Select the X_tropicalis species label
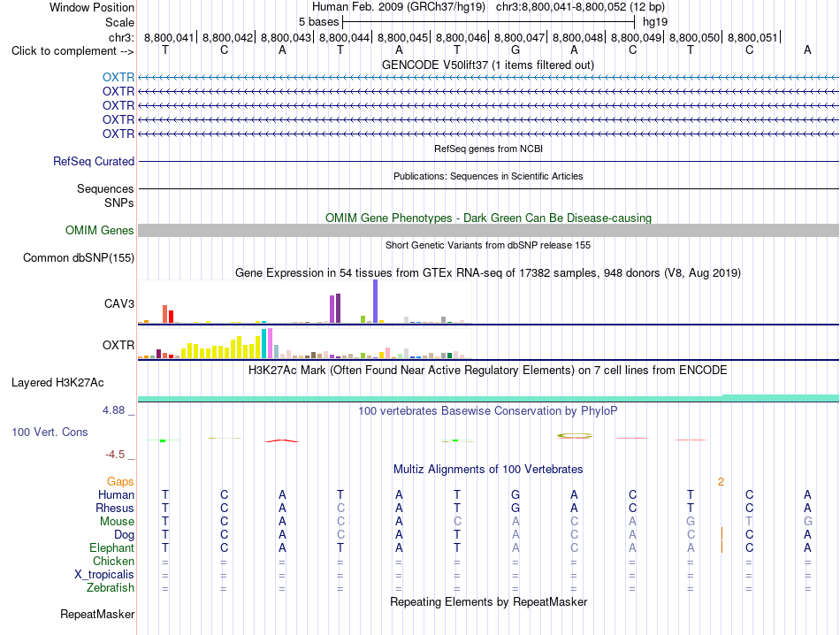The image size is (840, 635). 104,575
